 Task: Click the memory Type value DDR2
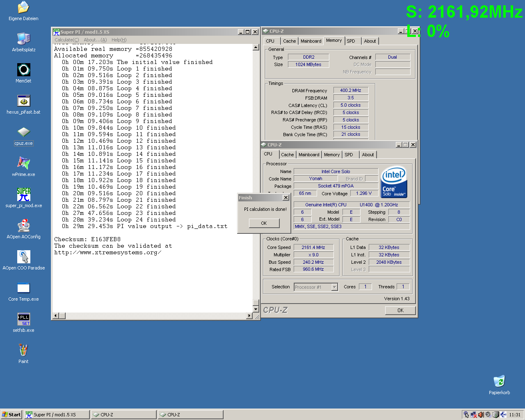[x=308, y=57]
